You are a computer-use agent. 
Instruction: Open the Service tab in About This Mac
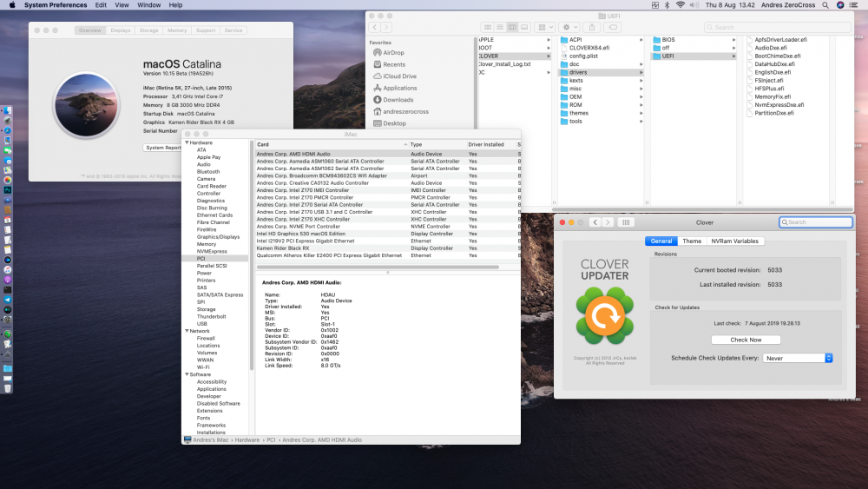pos(233,30)
